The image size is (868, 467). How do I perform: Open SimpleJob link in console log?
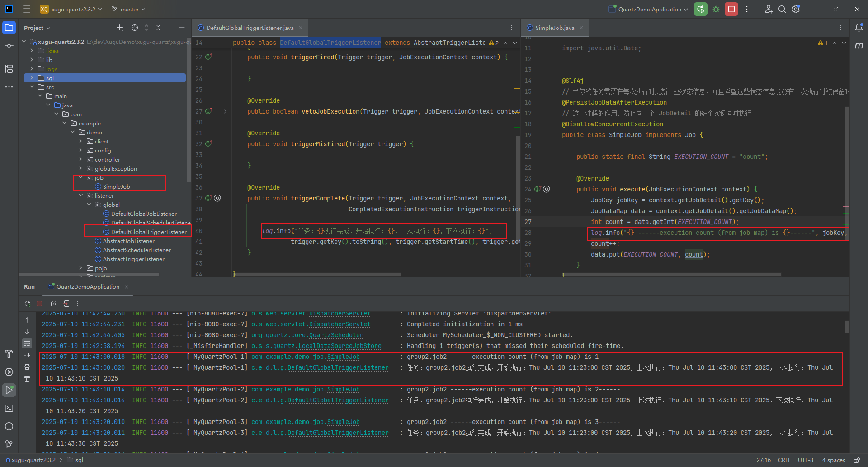click(x=343, y=357)
